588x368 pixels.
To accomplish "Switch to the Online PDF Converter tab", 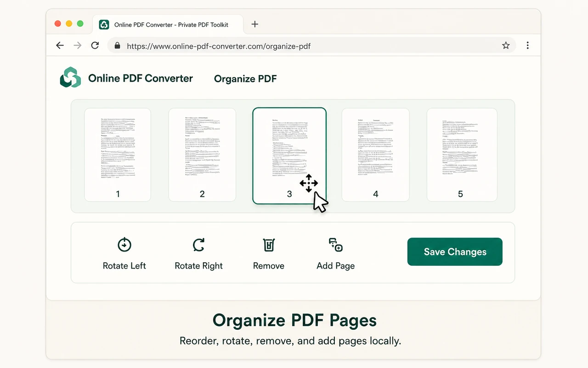I will click(x=168, y=24).
